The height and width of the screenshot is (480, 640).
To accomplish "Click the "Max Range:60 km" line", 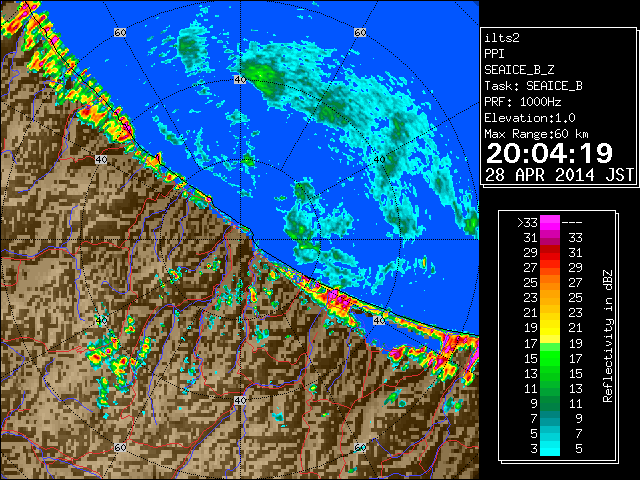I will click(x=536, y=134).
